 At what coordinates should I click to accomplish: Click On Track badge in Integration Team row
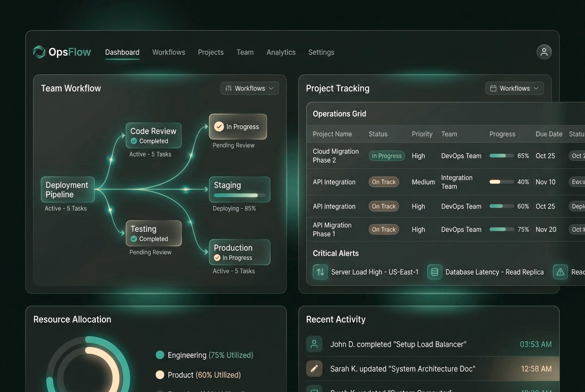(x=384, y=182)
